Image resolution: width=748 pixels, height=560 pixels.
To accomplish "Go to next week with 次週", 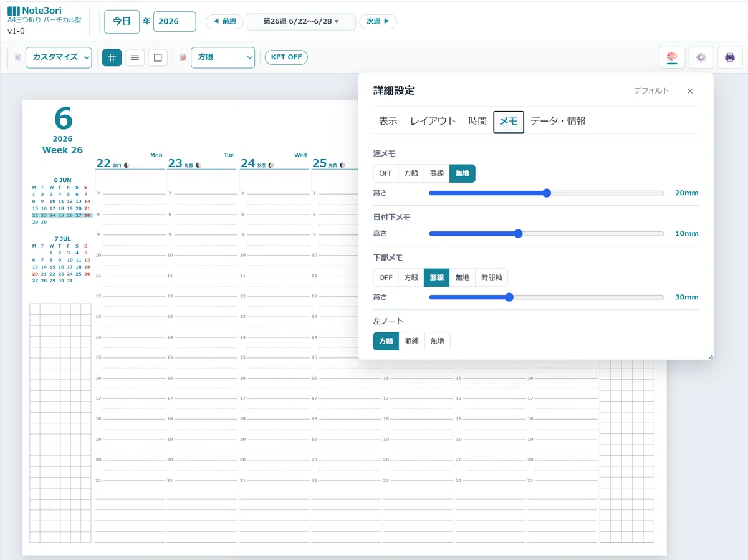I will click(x=378, y=21).
